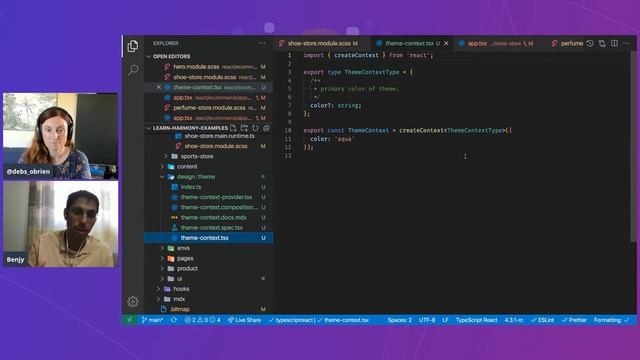Collapse all folders in the explorer tree
This screenshot has height=360, width=640.
(x=266, y=128)
